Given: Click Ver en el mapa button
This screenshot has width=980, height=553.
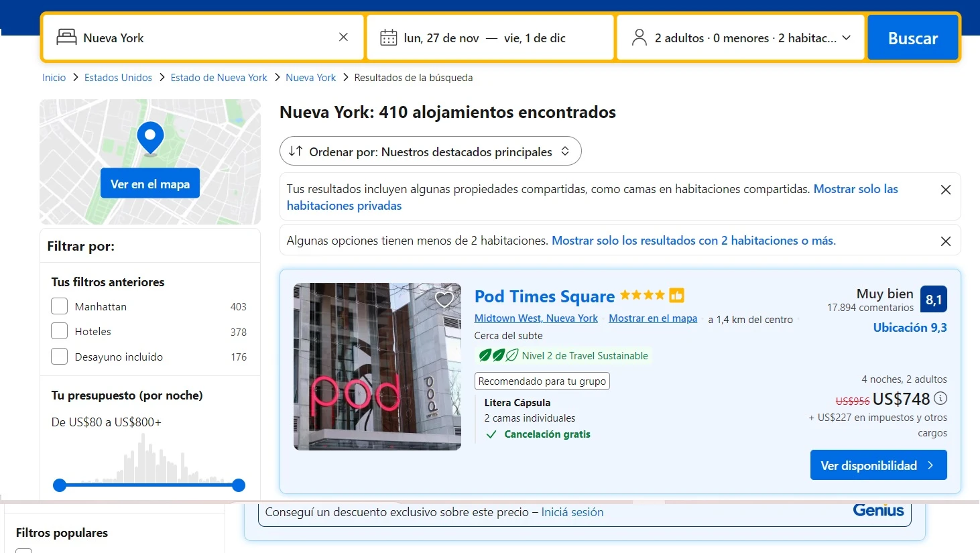Looking at the screenshot, I should click(150, 184).
